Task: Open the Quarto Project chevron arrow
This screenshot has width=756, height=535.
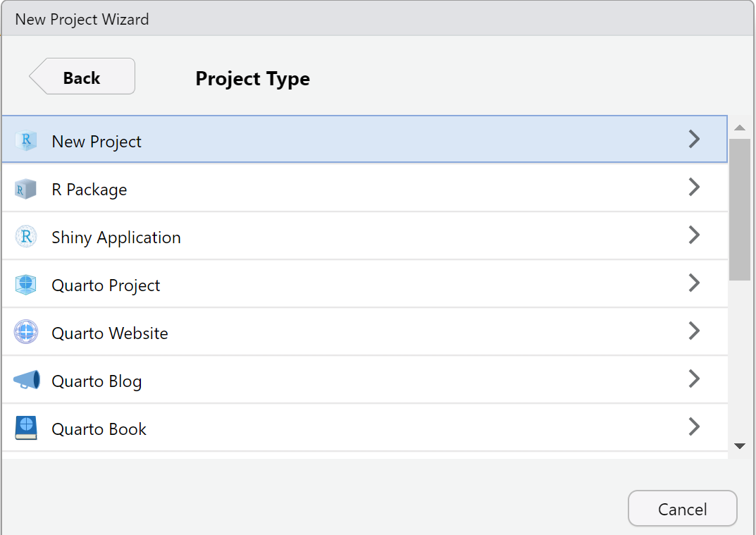Action: coord(694,283)
